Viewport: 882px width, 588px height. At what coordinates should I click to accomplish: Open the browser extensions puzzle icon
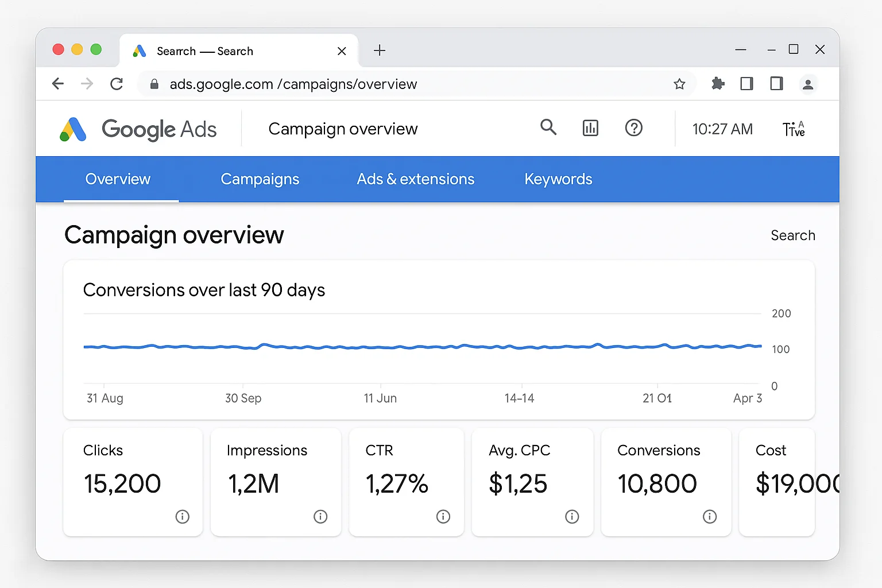[x=717, y=84]
